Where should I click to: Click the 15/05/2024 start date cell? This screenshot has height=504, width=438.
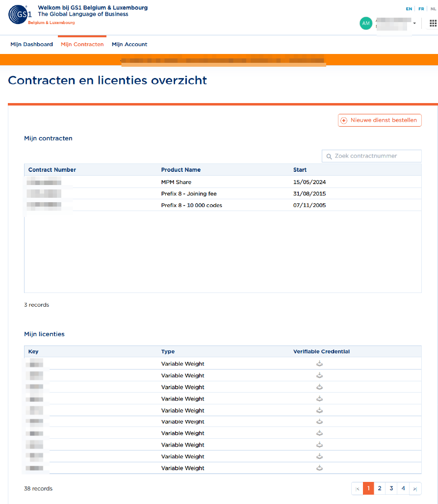coord(309,182)
